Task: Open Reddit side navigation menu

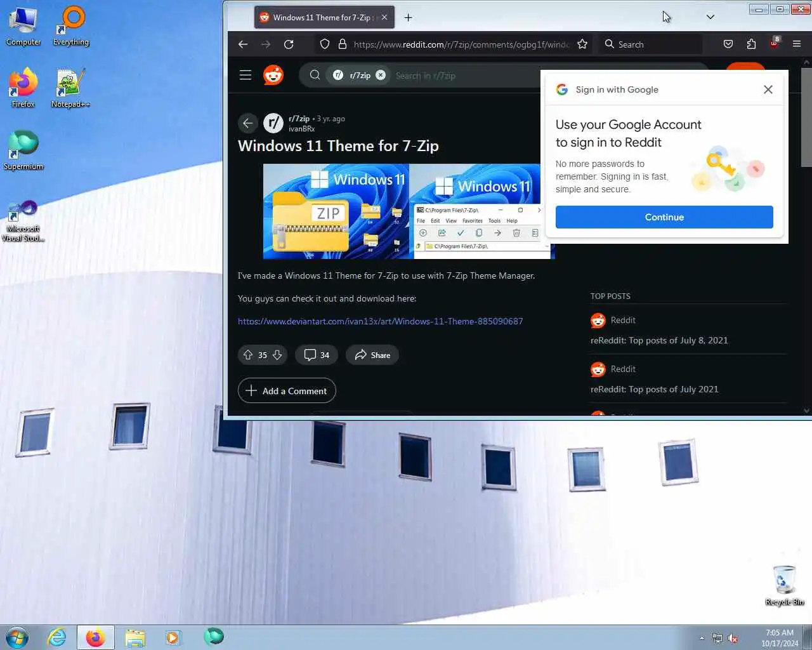Action: [x=246, y=76]
